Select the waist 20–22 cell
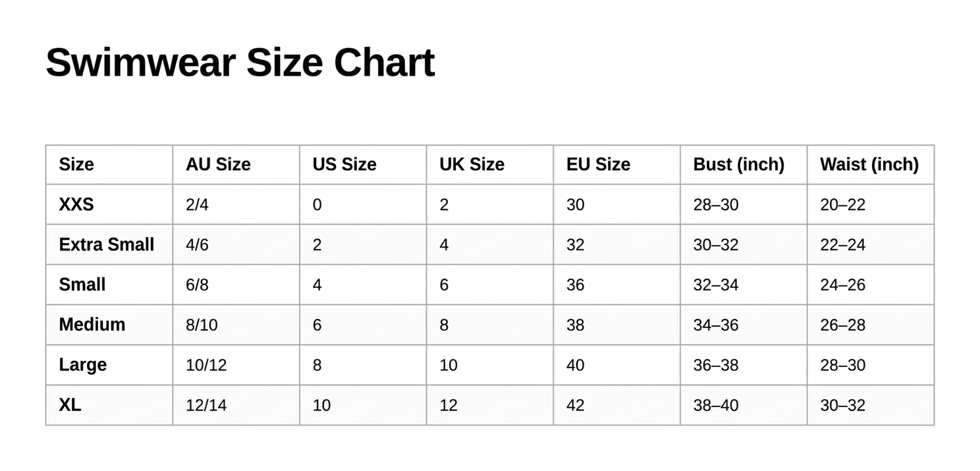The height and width of the screenshot is (471, 980). [842, 205]
